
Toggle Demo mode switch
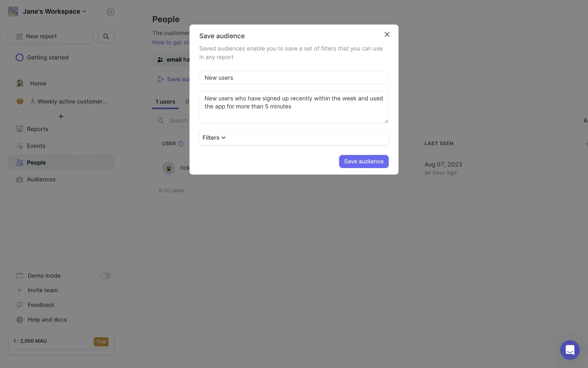point(105,276)
